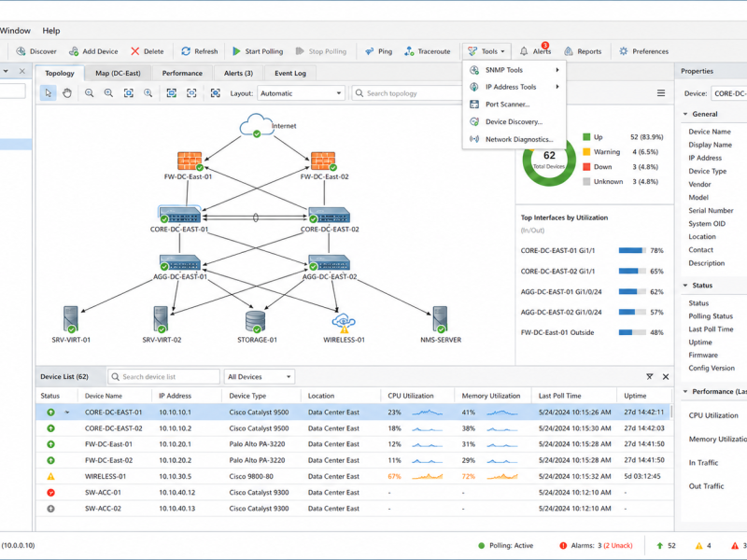747x560 pixels.
Task: Click the zoom out magnifier icon
Action: [89, 93]
